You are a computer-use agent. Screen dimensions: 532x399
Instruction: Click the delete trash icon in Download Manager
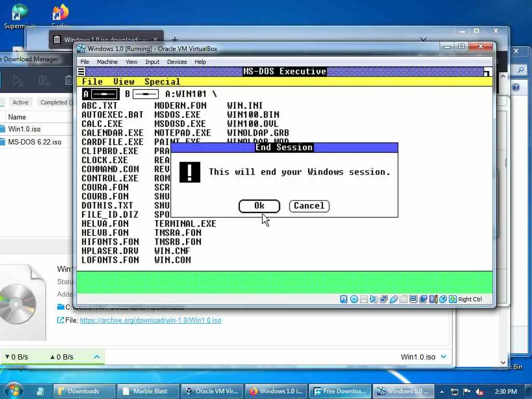pyautogui.click(x=69, y=81)
